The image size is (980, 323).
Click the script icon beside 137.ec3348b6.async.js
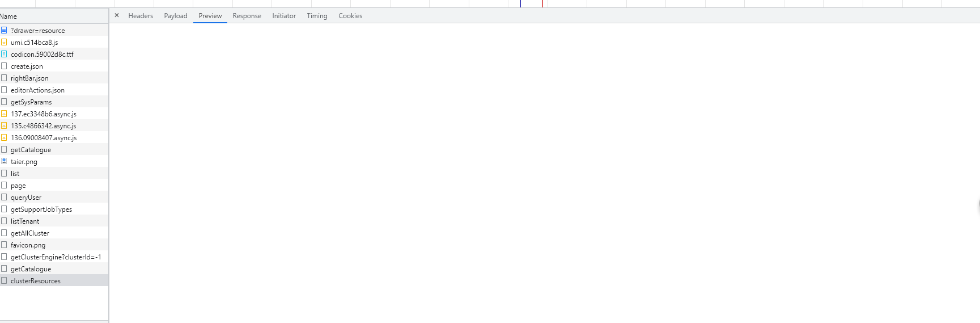[4, 114]
